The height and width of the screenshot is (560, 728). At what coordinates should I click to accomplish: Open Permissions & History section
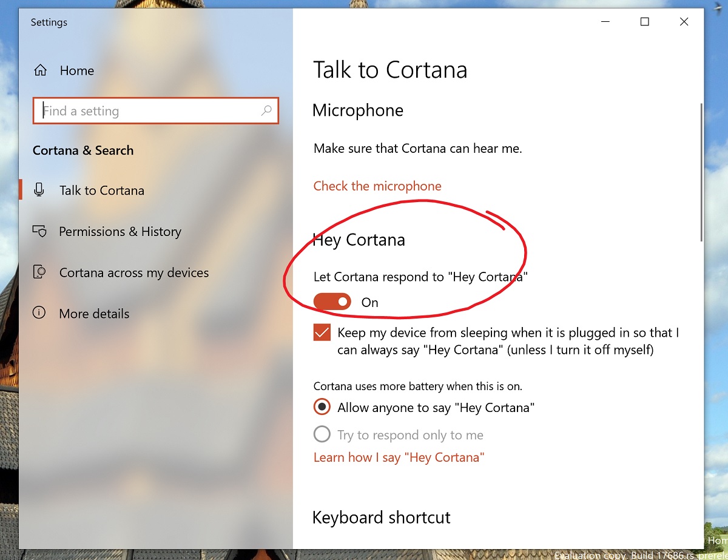[x=120, y=232]
